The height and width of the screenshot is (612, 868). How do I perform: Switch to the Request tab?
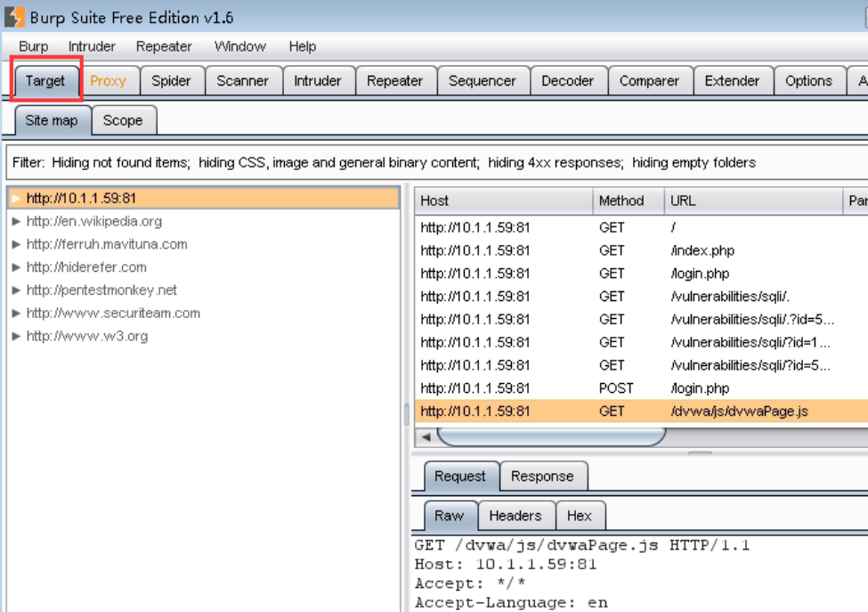point(460,477)
